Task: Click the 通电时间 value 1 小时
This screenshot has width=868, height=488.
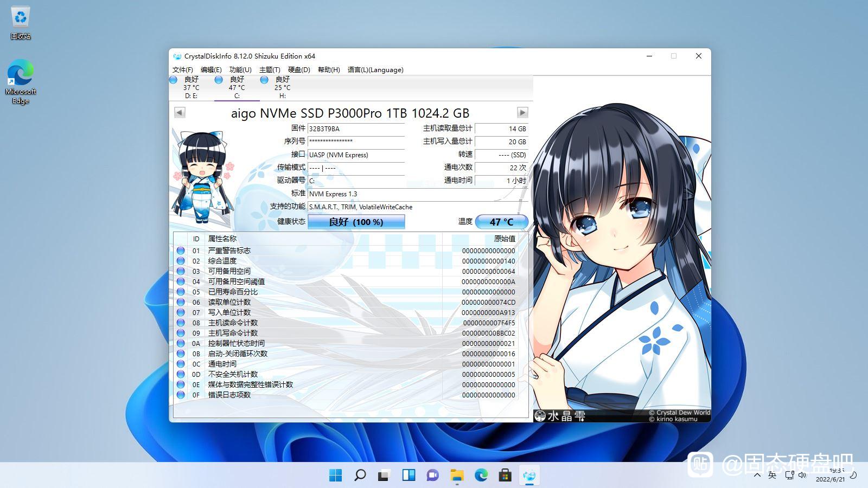Action: 501,181
